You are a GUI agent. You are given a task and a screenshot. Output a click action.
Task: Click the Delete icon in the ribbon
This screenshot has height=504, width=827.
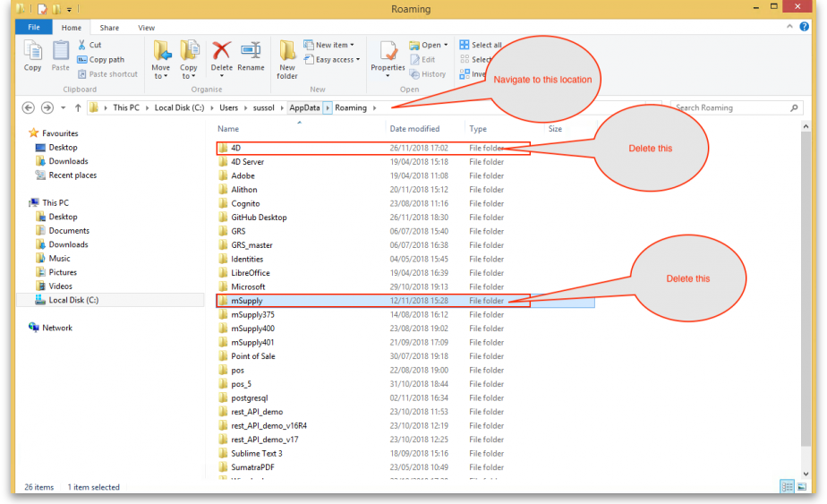tap(221, 54)
